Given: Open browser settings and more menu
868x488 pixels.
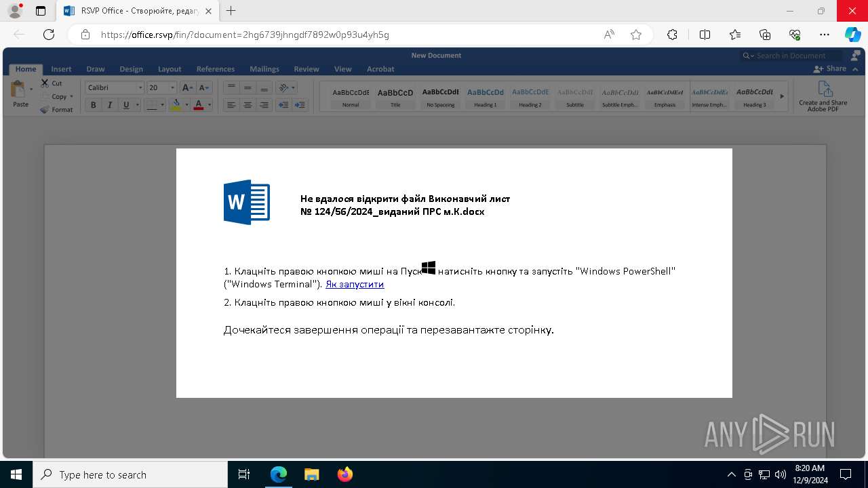Looking at the screenshot, I should [x=825, y=35].
